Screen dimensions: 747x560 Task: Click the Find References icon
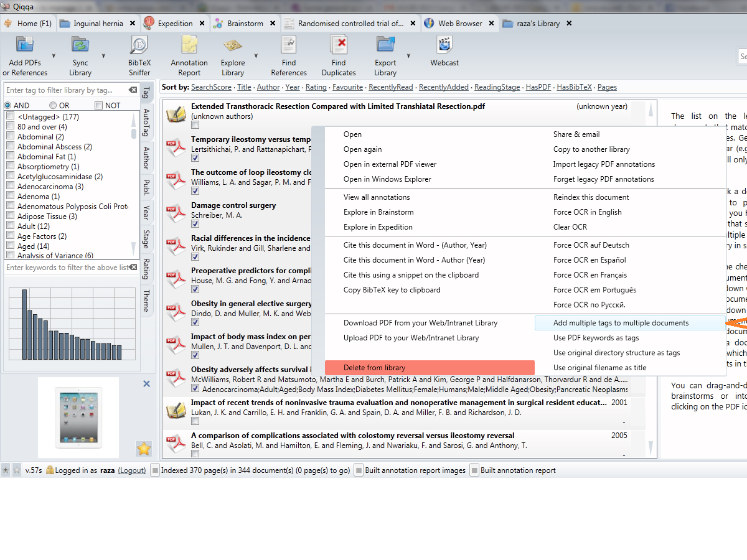289,45
